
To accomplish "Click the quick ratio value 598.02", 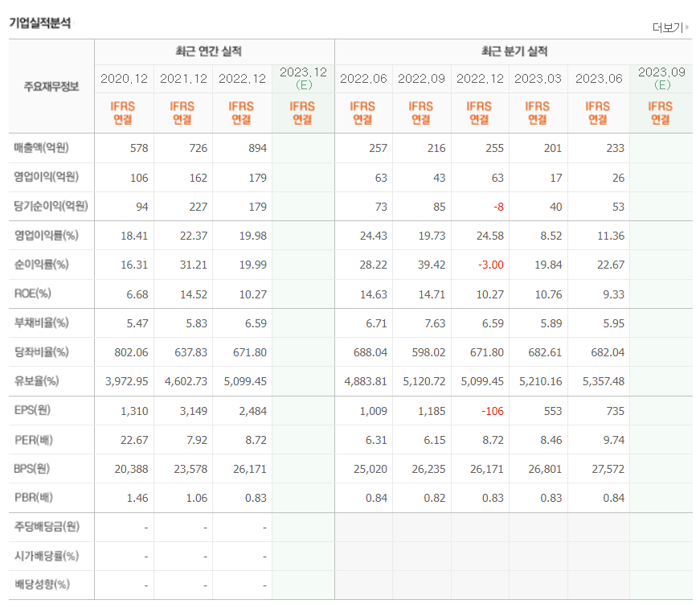I will coord(428,352).
